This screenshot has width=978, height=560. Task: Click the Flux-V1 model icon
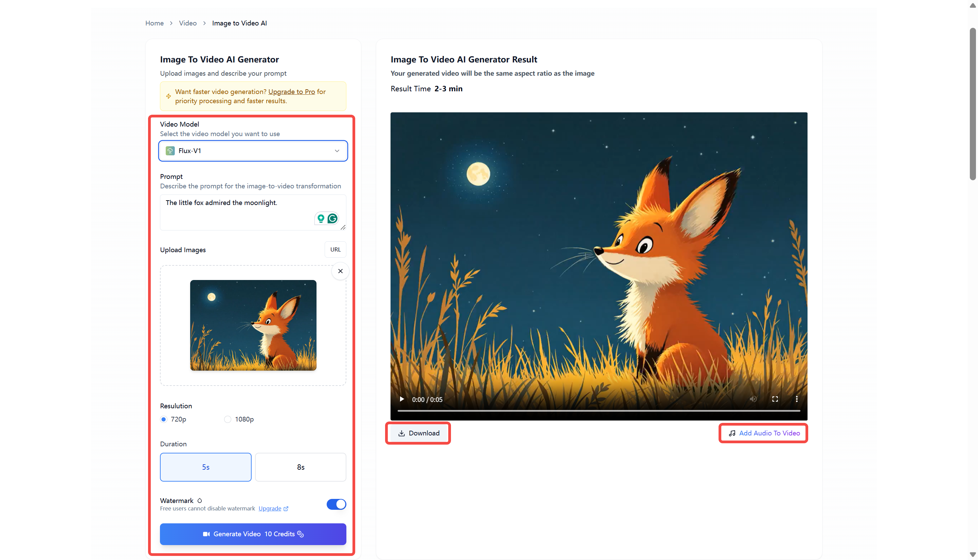click(x=170, y=151)
